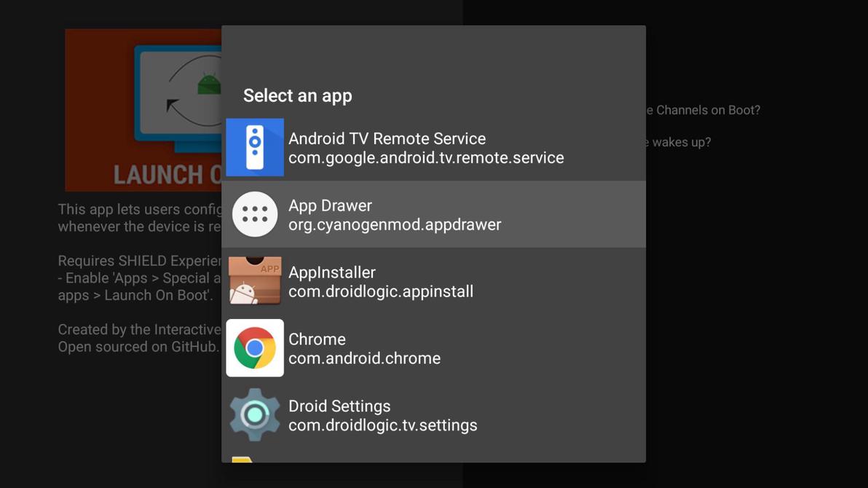Click the blue remote graphic beside Remote Service
The height and width of the screenshot is (488, 868).
coord(254,146)
